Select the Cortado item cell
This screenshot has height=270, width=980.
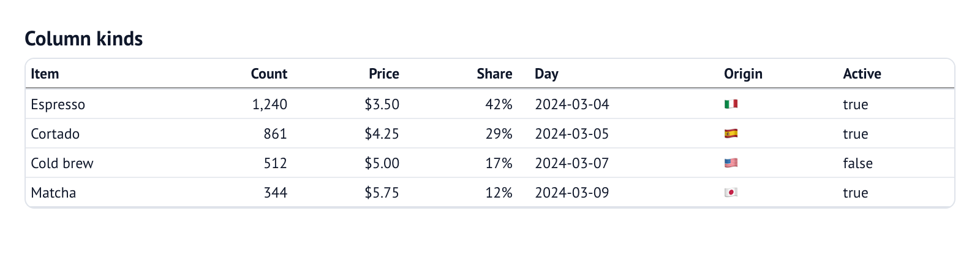(x=55, y=134)
